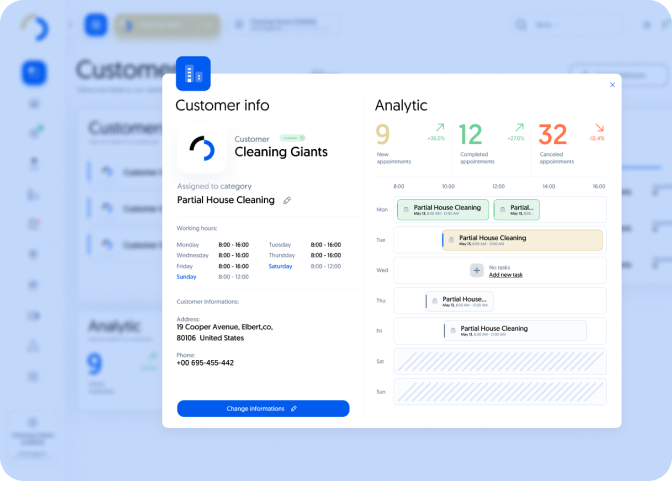Click the red arrow beside Canceled appointments

(598, 128)
